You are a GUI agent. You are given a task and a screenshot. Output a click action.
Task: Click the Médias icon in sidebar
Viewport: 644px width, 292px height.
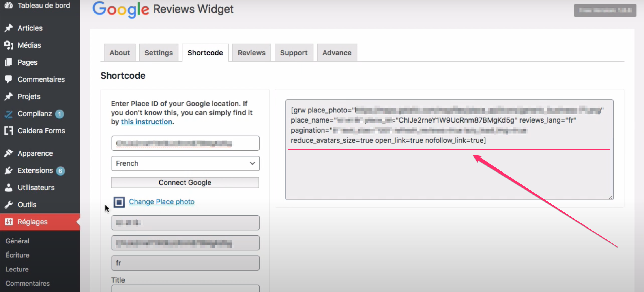[x=9, y=45]
